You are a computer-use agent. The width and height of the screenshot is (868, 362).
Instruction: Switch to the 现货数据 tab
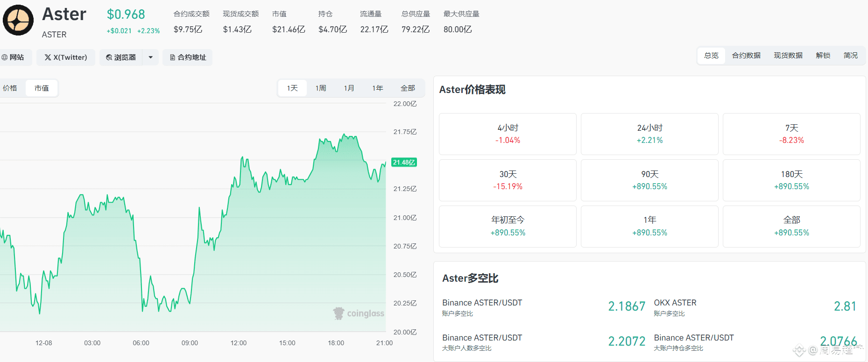pos(788,56)
